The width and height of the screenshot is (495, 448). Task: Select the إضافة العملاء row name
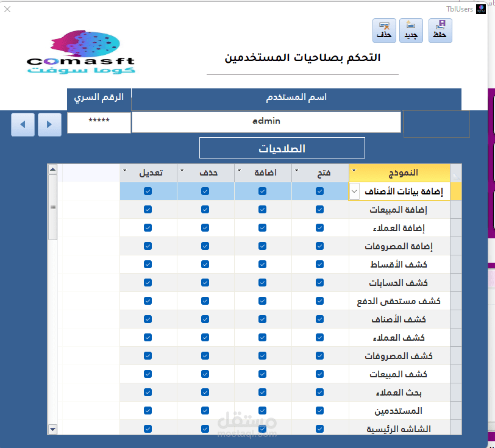tap(399, 228)
